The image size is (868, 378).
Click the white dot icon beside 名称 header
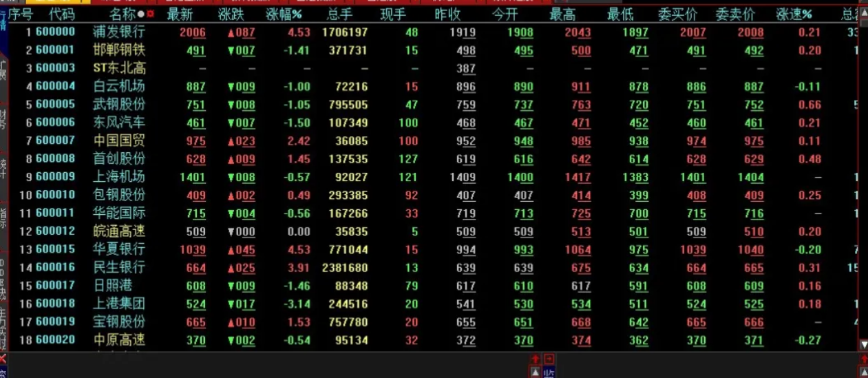tap(141, 14)
